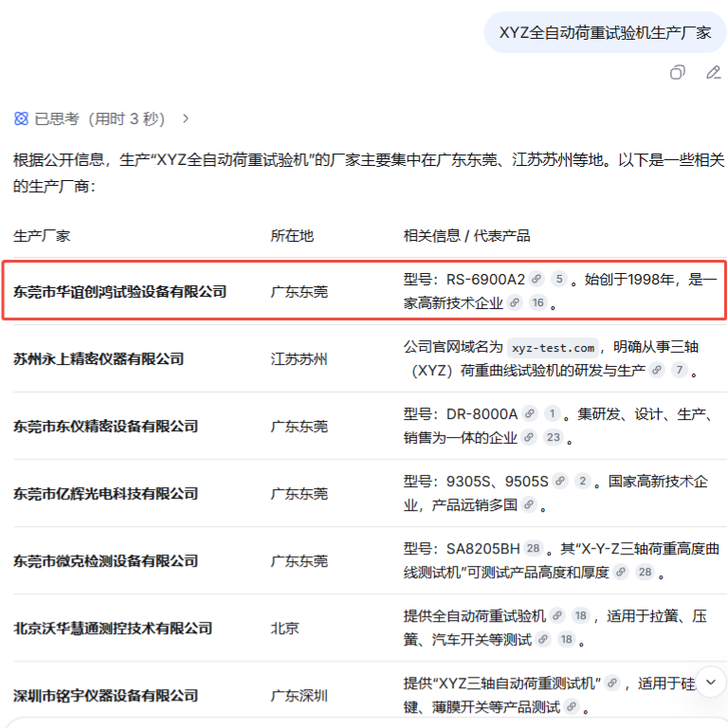Open citation badge 2 after 9505S

pos(583,481)
